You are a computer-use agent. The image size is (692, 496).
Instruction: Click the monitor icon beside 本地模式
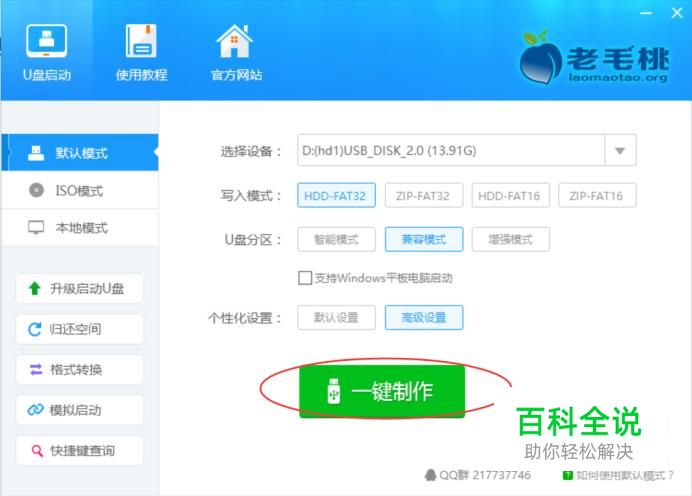click(x=36, y=228)
